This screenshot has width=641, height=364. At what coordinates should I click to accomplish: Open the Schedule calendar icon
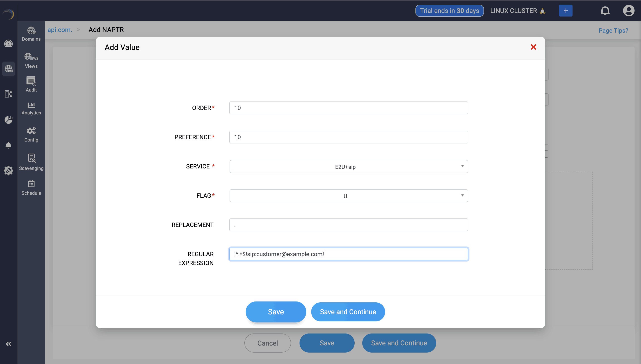pyautogui.click(x=31, y=188)
